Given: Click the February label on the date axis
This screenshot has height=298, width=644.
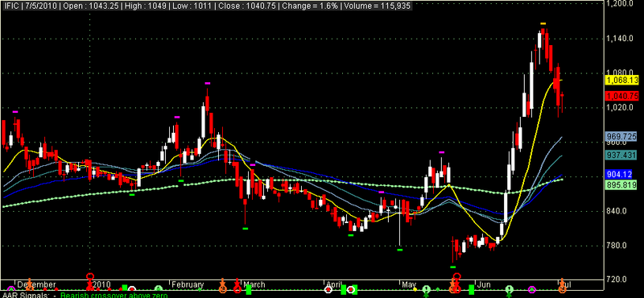Looking at the screenshot, I should coord(188,284).
